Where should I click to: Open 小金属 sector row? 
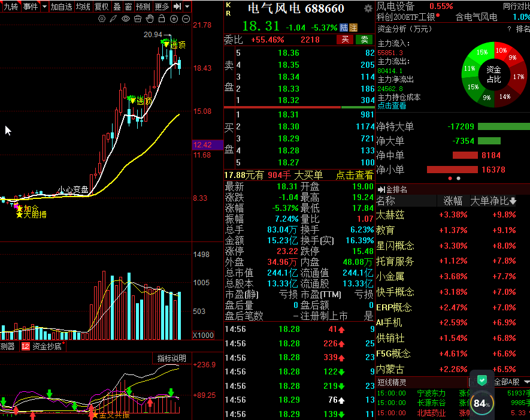(x=453, y=276)
